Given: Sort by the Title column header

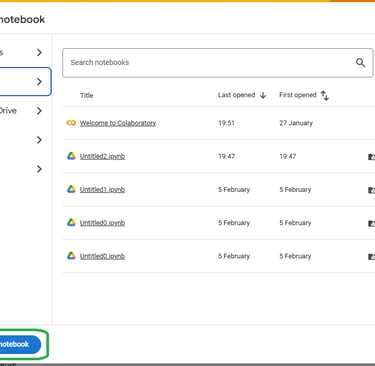Looking at the screenshot, I should 87,95.
